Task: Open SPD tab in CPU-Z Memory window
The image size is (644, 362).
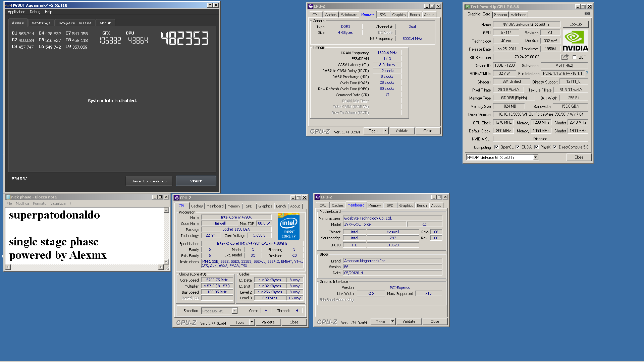Action: click(x=383, y=15)
